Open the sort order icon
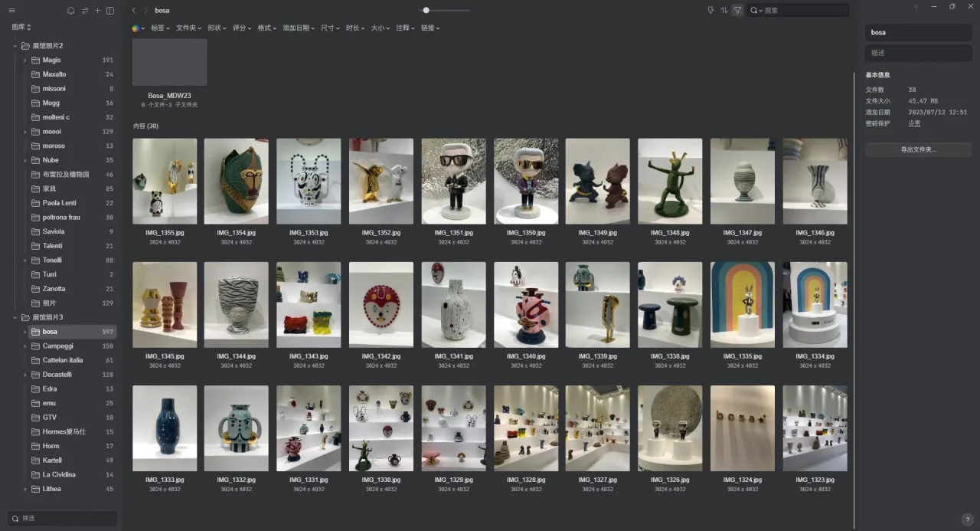 [724, 11]
